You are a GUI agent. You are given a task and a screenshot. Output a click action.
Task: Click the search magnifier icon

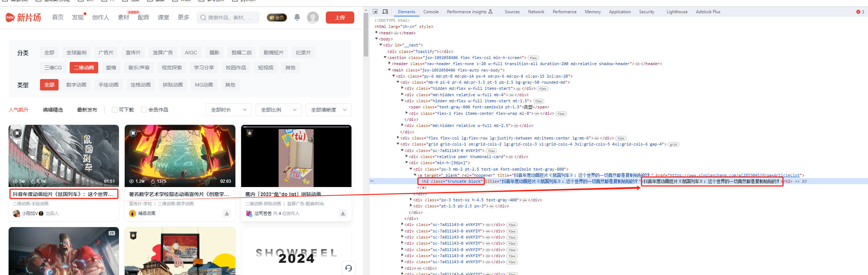click(x=203, y=18)
